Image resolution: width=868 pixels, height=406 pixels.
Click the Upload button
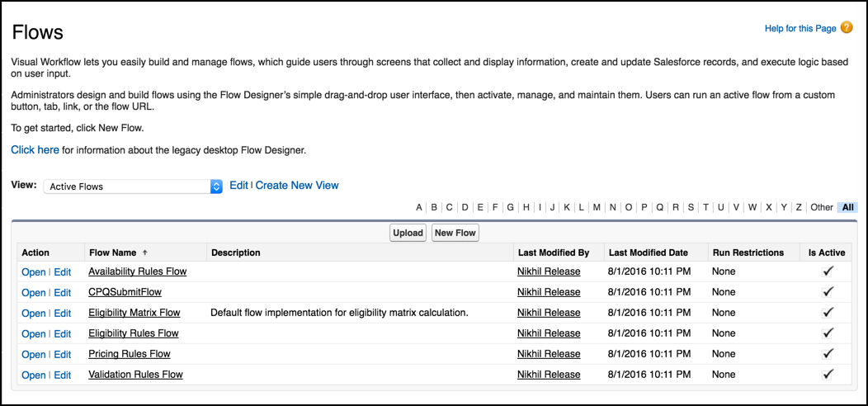(x=408, y=233)
